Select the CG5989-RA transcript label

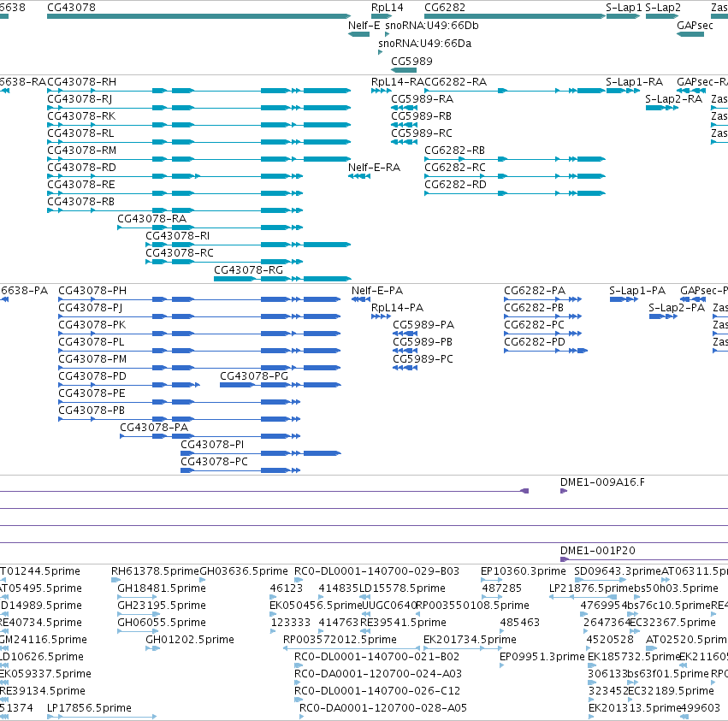(x=422, y=99)
